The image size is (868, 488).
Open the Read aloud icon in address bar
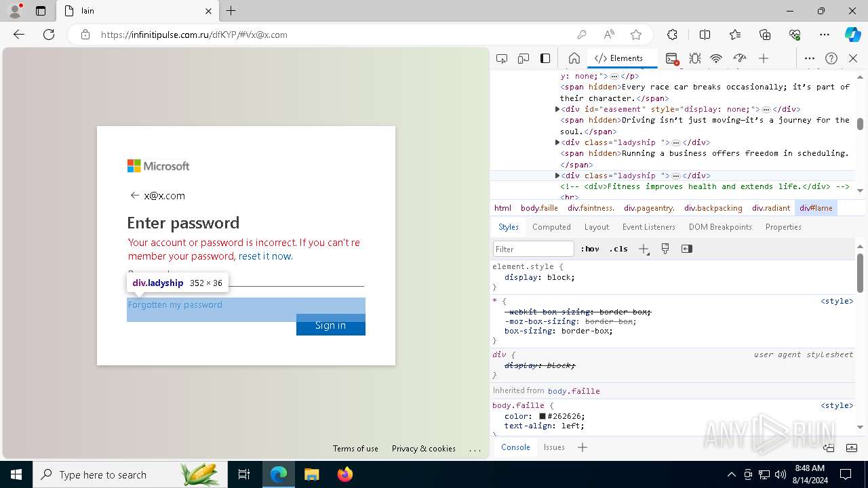pyautogui.click(x=609, y=35)
